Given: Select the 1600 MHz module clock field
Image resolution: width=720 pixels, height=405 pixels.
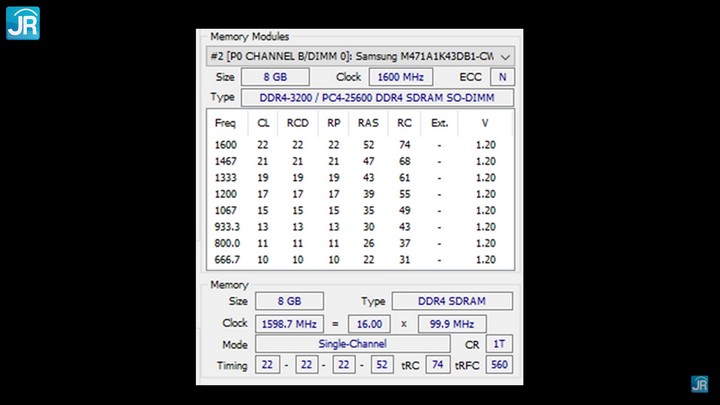Looking at the screenshot, I should [x=397, y=77].
